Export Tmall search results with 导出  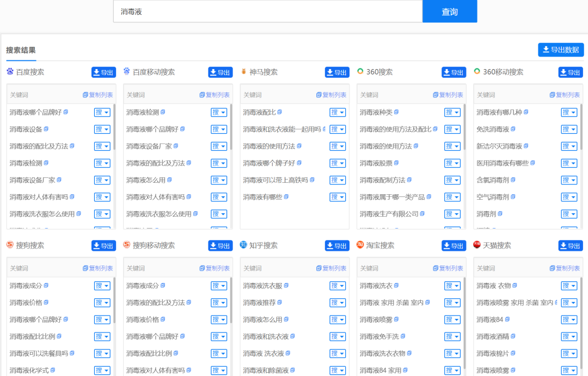[x=571, y=245]
